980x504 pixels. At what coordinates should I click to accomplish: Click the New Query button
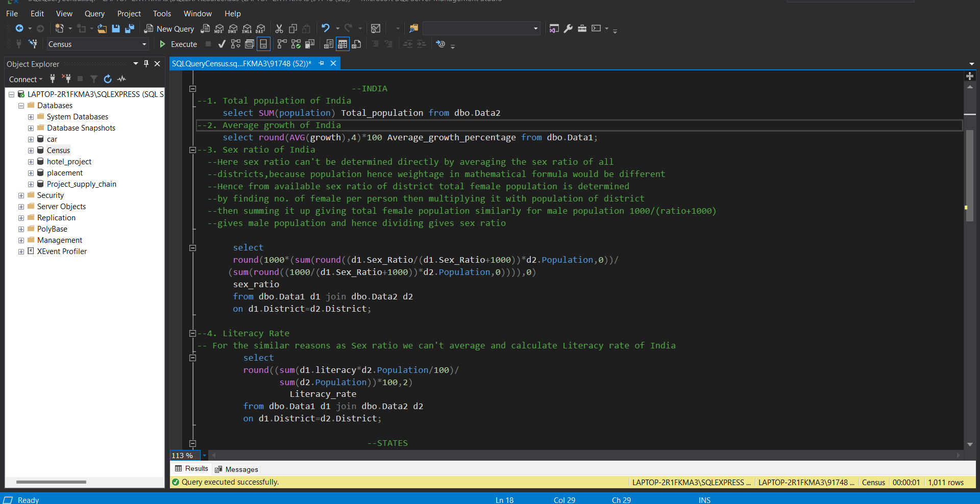coord(169,29)
